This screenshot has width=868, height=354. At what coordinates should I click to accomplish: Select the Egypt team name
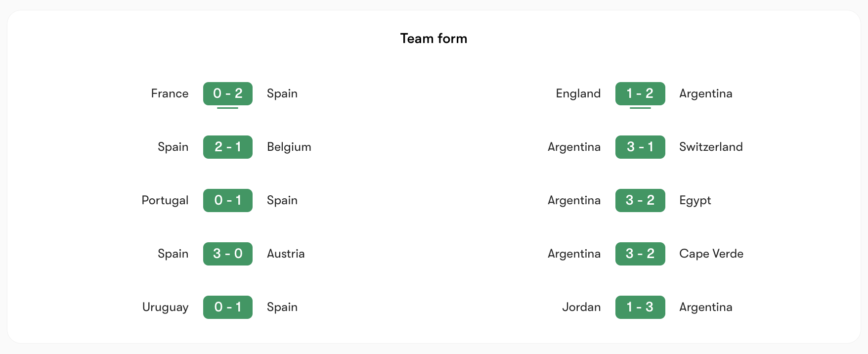tap(695, 200)
